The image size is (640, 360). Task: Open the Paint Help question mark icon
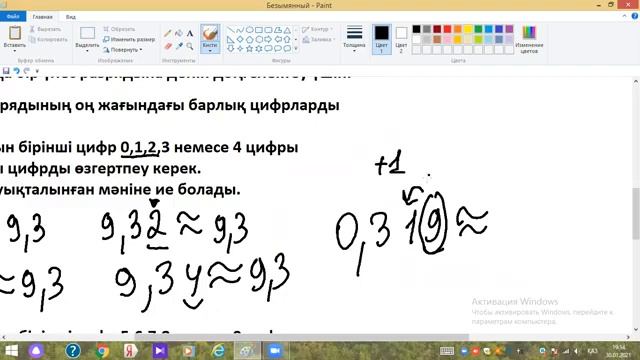[635, 16]
